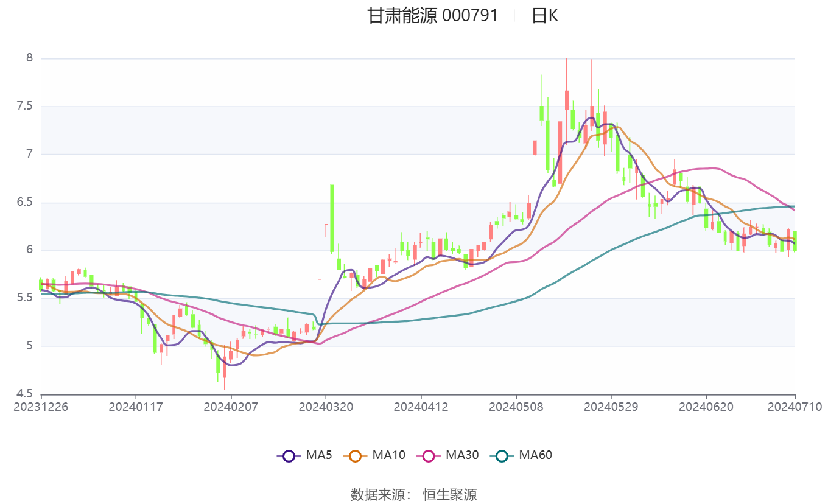828x504 pixels.
Task: Click the x-axis date 20240529
Action: click(611, 407)
